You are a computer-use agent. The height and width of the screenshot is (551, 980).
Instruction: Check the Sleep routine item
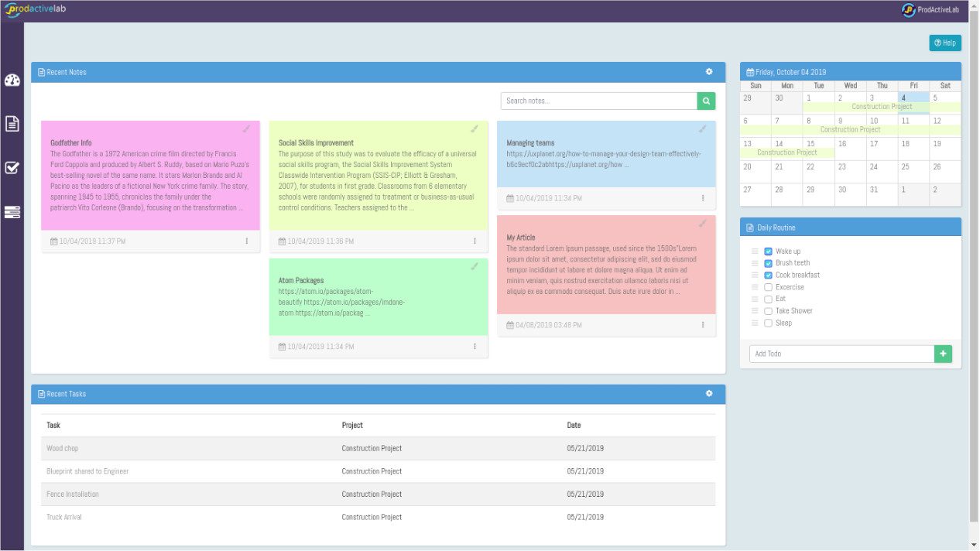[769, 323]
